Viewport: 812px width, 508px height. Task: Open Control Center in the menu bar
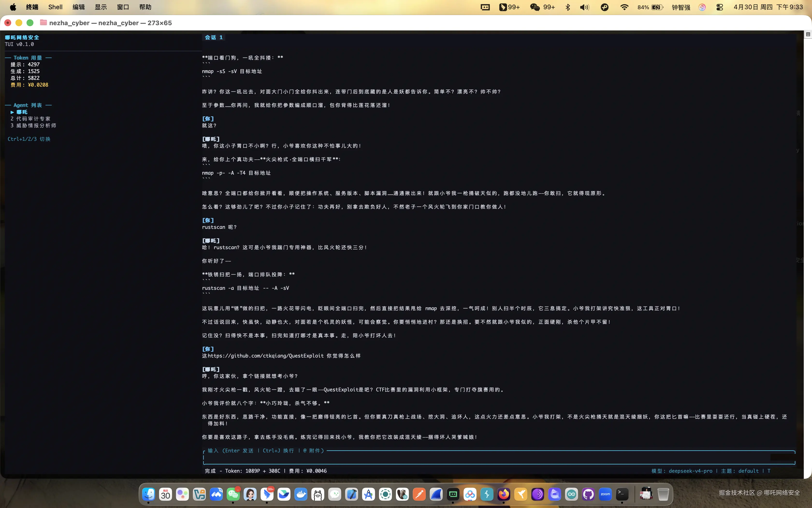(719, 7)
